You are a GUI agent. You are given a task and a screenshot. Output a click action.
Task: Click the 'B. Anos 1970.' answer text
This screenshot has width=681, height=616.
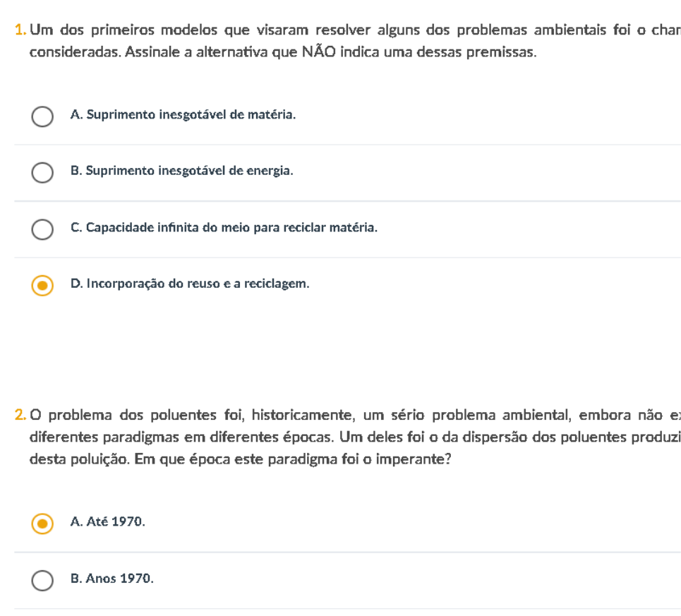pos(112,579)
